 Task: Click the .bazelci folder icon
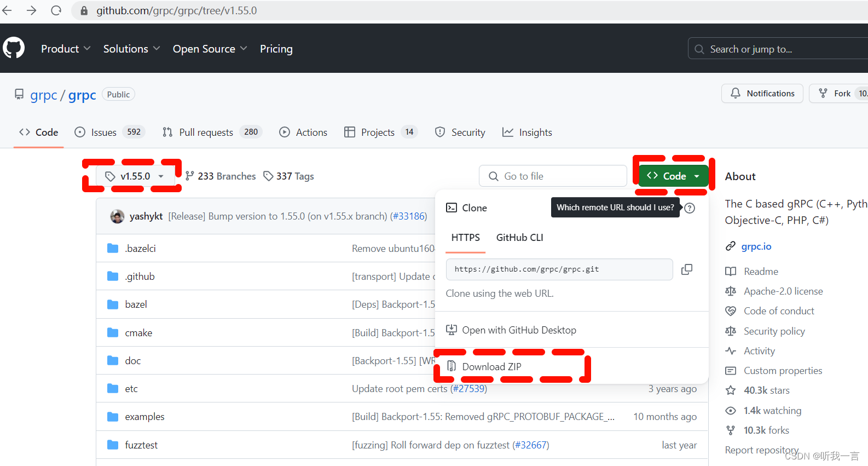click(113, 248)
